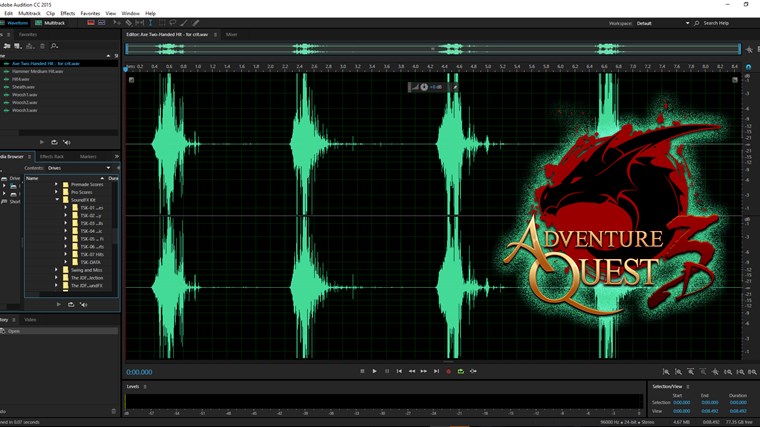This screenshot has height=427, width=760.
Task: Open the Window menu
Action: click(130, 14)
